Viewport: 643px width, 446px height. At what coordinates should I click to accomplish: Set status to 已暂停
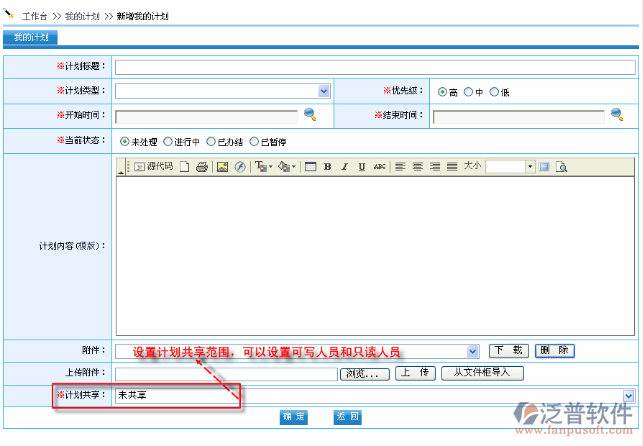click(x=254, y=142)
